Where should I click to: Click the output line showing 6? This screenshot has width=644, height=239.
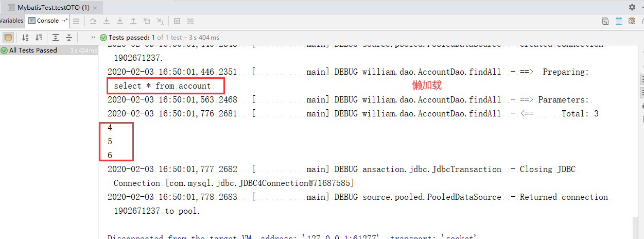pos(110,156)
